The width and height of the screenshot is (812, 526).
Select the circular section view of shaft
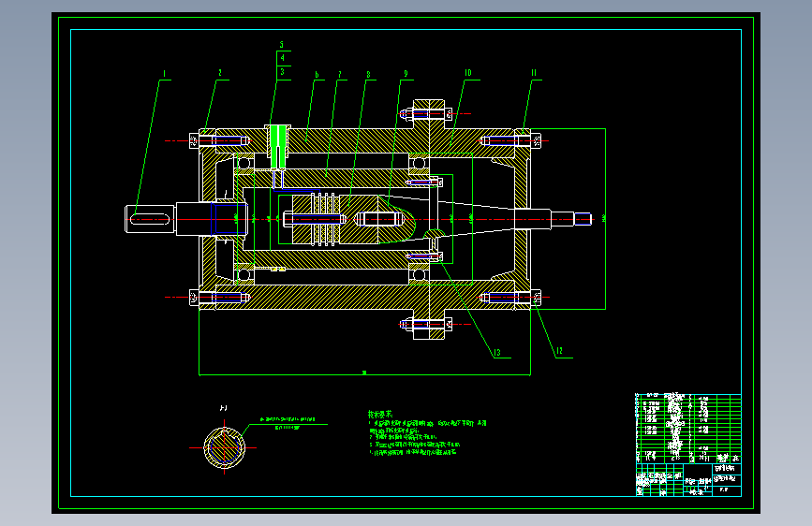pyautogui.click(x=224, y=447)
